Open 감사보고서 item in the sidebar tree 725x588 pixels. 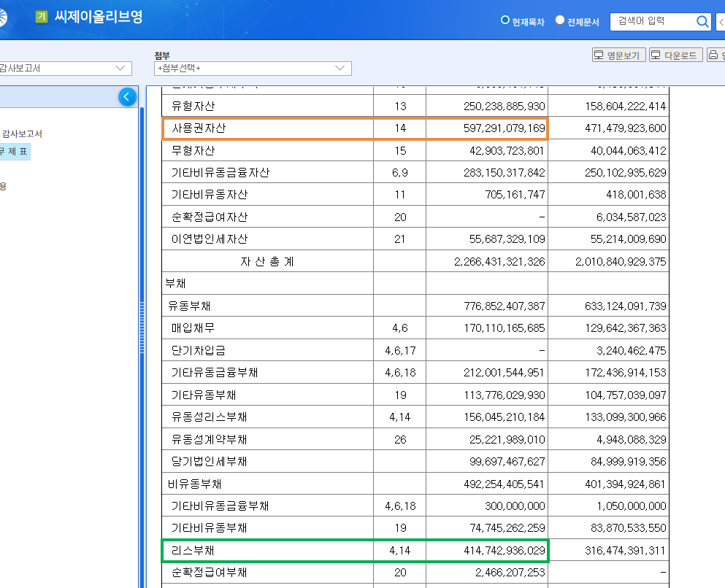pos(22,134)
